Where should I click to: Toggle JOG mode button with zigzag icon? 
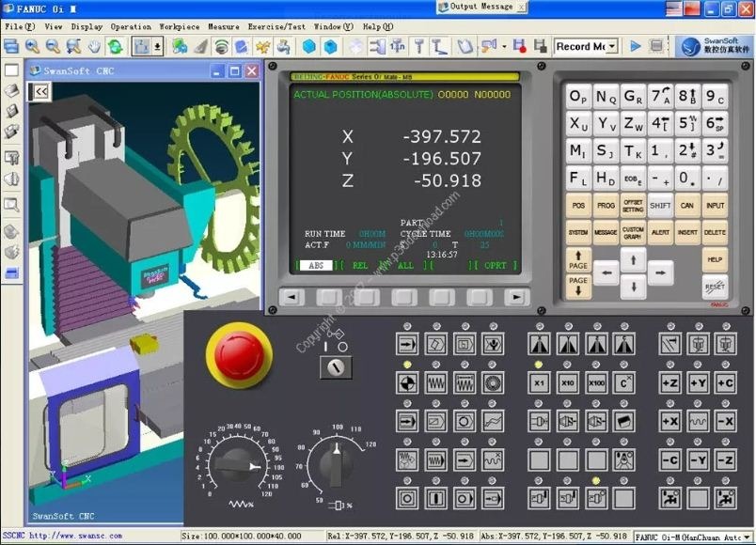pos(436,383)
